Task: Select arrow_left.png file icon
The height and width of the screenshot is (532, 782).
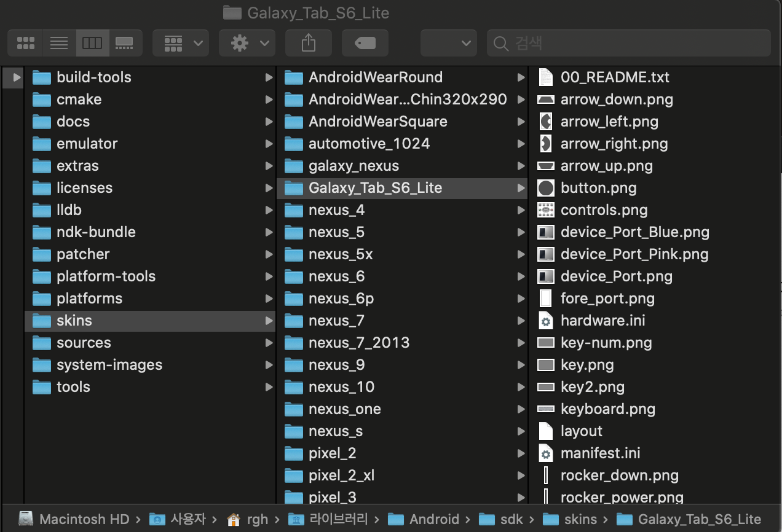Action: [546, 122]
